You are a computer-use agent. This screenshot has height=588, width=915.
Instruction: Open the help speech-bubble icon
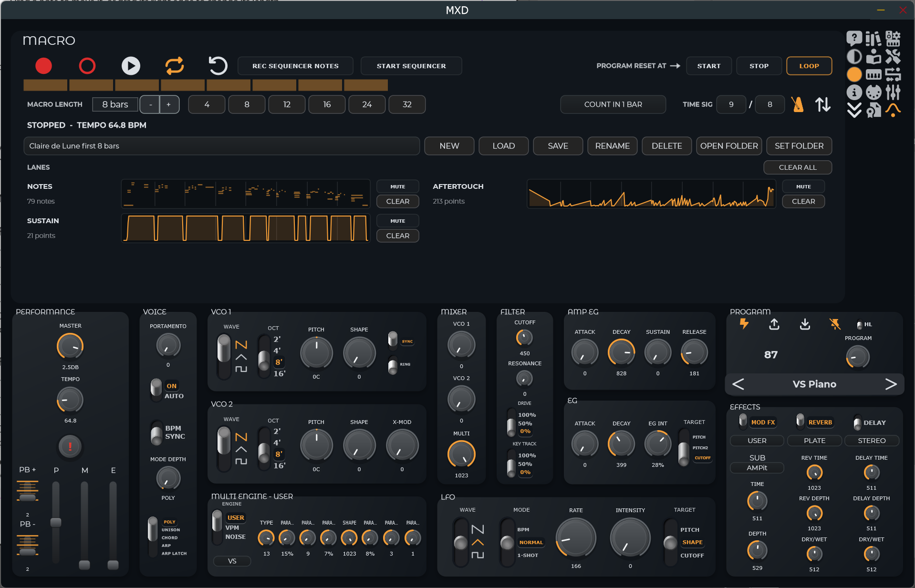point(854,38)
